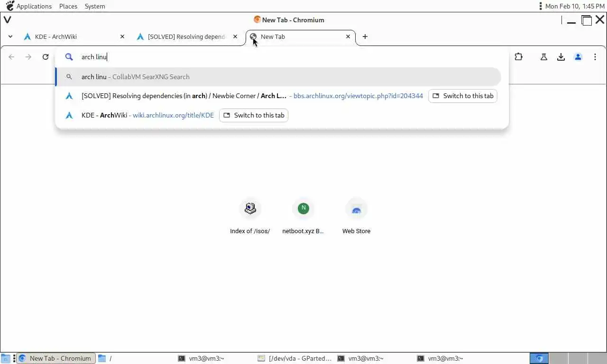Viewport: 607px width, 364px height.
Task: Open the Chromium three-dot menu
Action: 595,57
